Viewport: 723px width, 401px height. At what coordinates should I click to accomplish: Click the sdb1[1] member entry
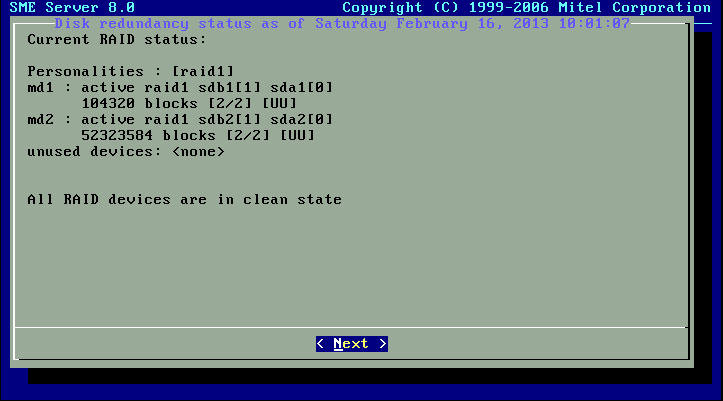coord(230,88)
